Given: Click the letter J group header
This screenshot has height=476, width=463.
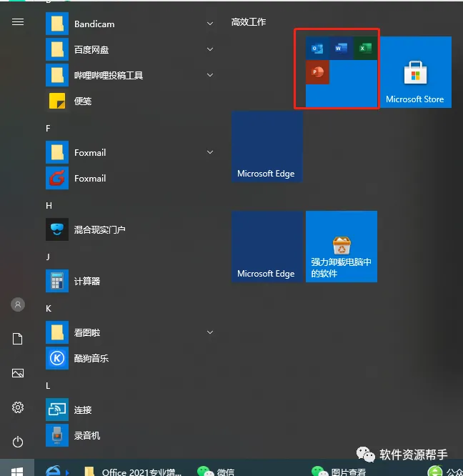Looking at the screenshot, I should point(48,257).
